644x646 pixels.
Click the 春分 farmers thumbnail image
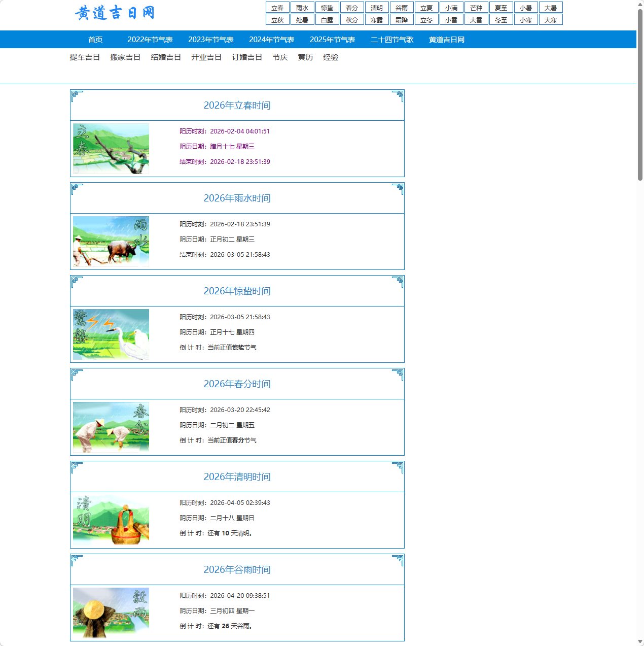[111, 427]
